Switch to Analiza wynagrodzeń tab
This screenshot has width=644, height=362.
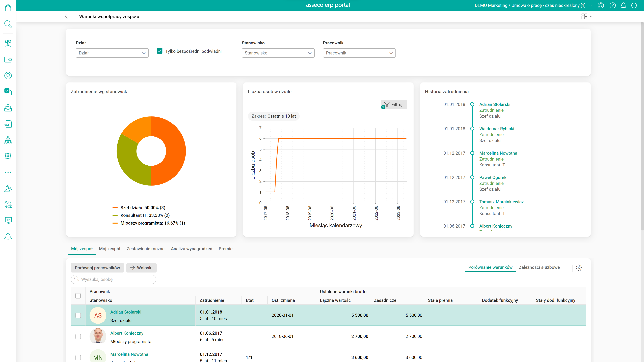(x=192, y=249)
